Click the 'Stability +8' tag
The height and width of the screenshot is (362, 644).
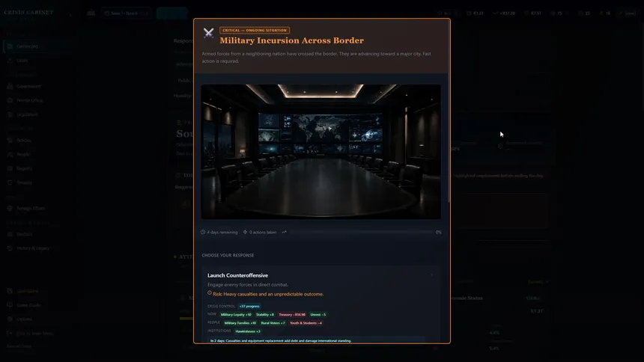click(x=265, y=315)
